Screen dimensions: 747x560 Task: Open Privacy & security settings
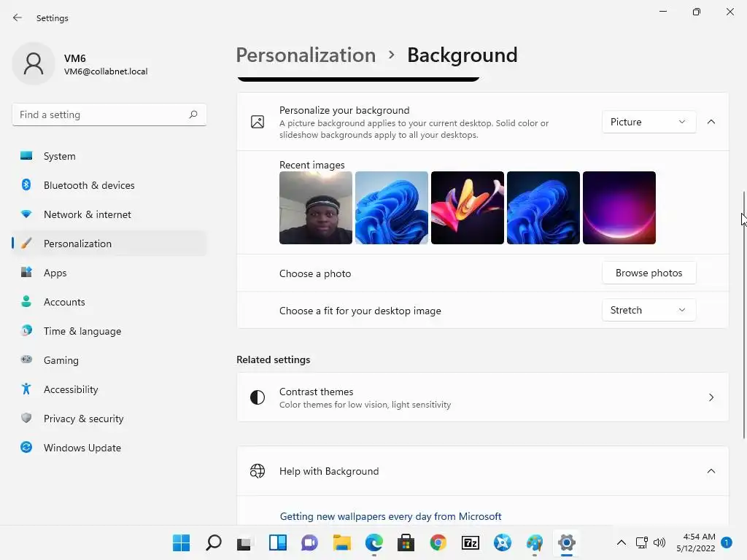click(109, 419)
